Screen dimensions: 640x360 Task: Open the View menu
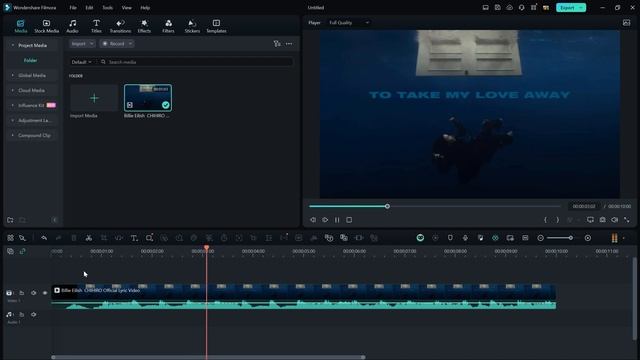(127, 7)
